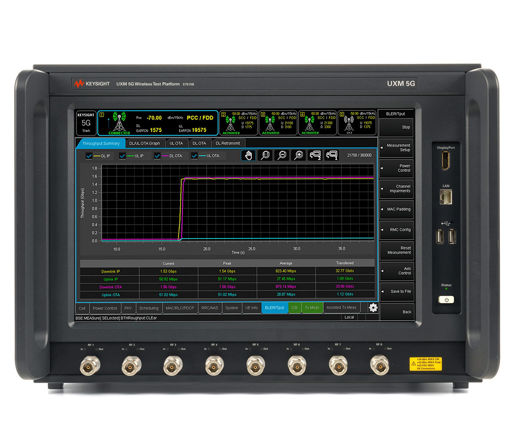Click the Keysight 5G logo tile
Viewport: 521px width, 445px height.
[86, 123]
